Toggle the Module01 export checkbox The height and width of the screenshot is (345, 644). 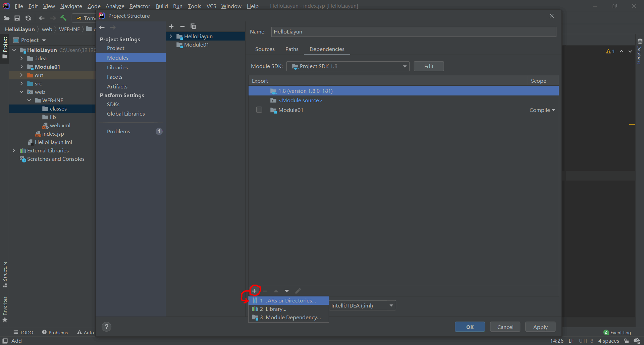pyautogui.click(x=259, y=110)
